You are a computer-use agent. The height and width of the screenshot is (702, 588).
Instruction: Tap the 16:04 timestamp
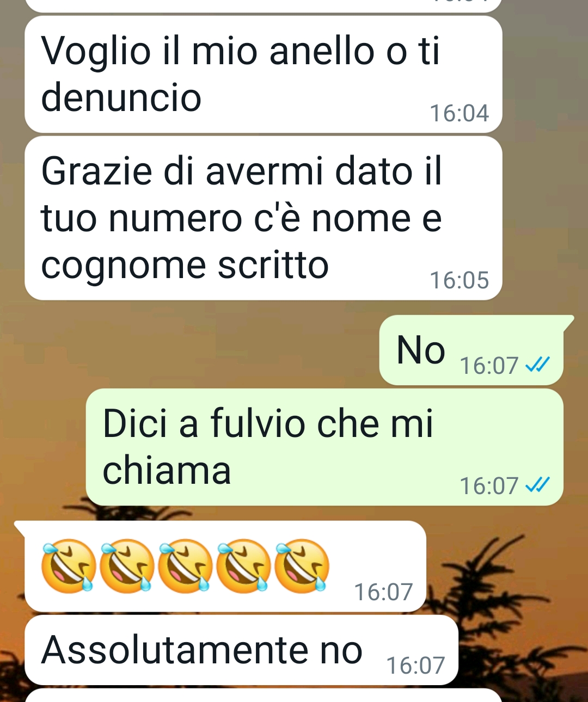[460, 113]
